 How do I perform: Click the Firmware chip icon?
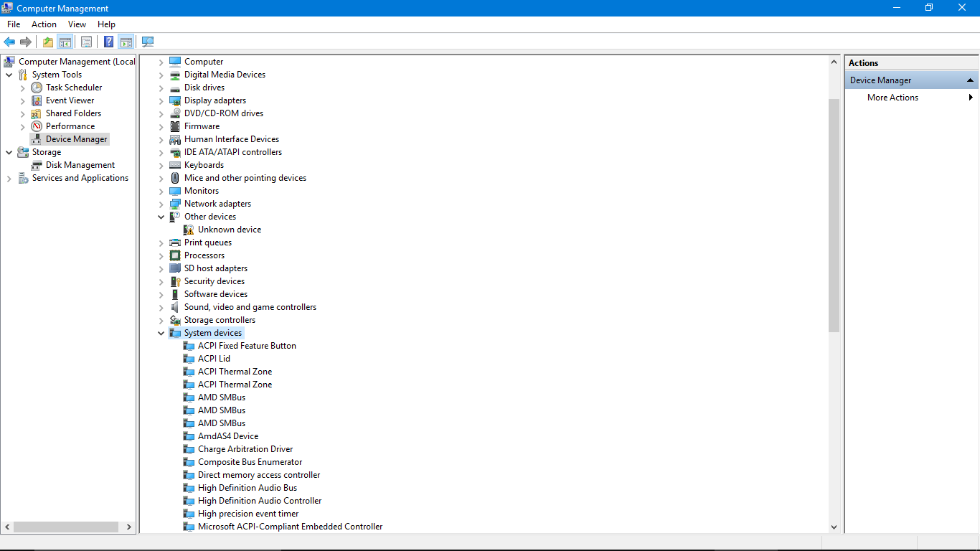(175, 126)
